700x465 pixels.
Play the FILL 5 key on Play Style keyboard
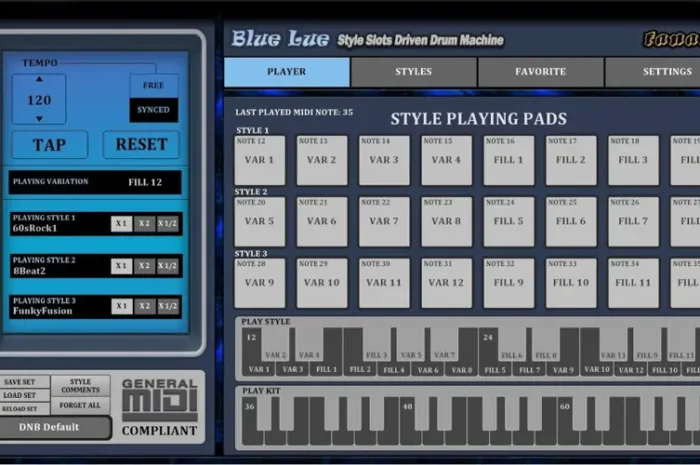pos(495,370)
